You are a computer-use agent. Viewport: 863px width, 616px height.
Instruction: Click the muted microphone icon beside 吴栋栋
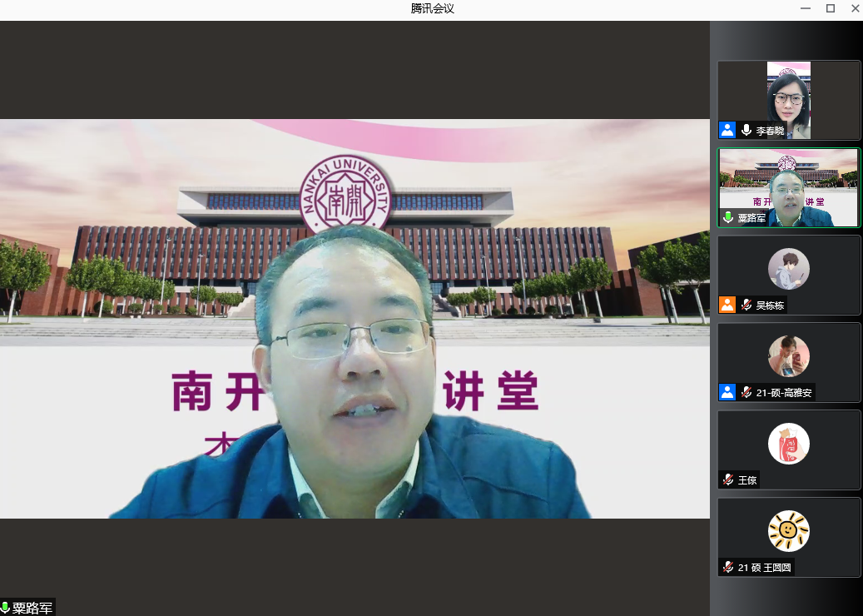(746, 305)
